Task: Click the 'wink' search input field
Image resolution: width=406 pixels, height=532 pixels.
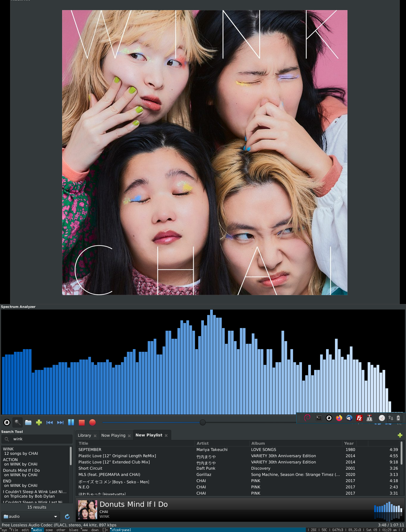Action: tap(37, 439)
